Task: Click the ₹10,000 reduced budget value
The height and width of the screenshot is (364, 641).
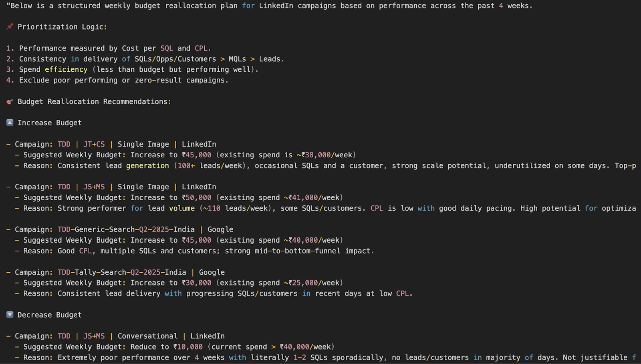Action: pos(188,347)
